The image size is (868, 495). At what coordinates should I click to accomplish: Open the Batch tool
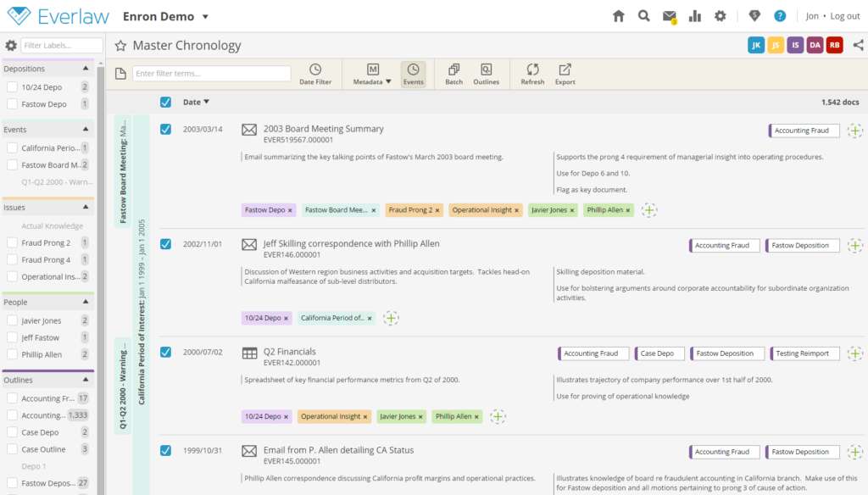coord(454,75)
